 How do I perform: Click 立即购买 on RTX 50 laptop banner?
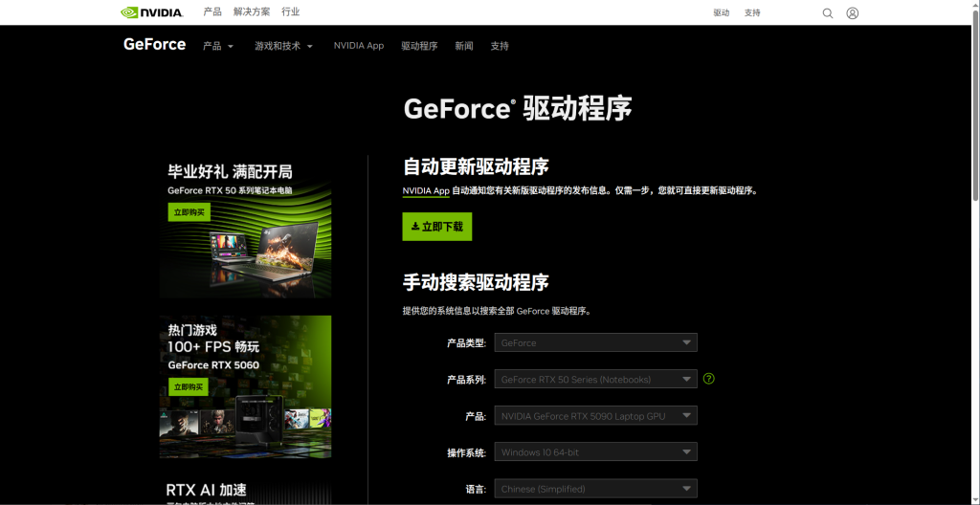[189, 212]
